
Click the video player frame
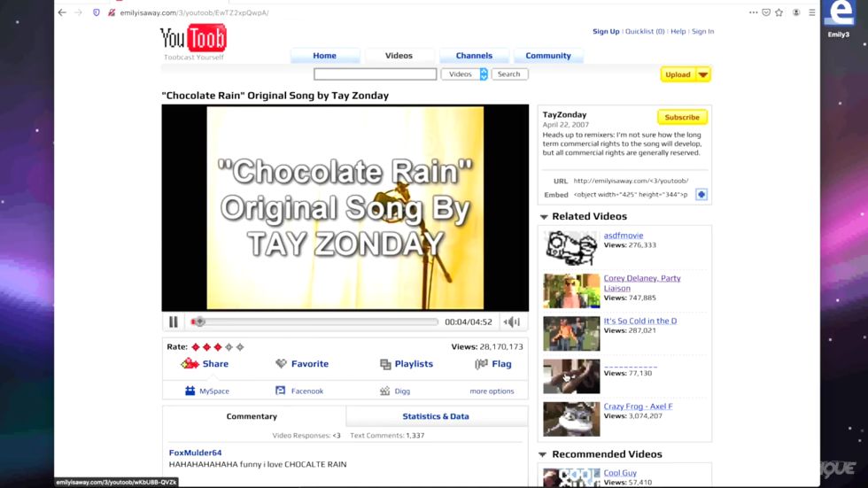coord(345,208)
